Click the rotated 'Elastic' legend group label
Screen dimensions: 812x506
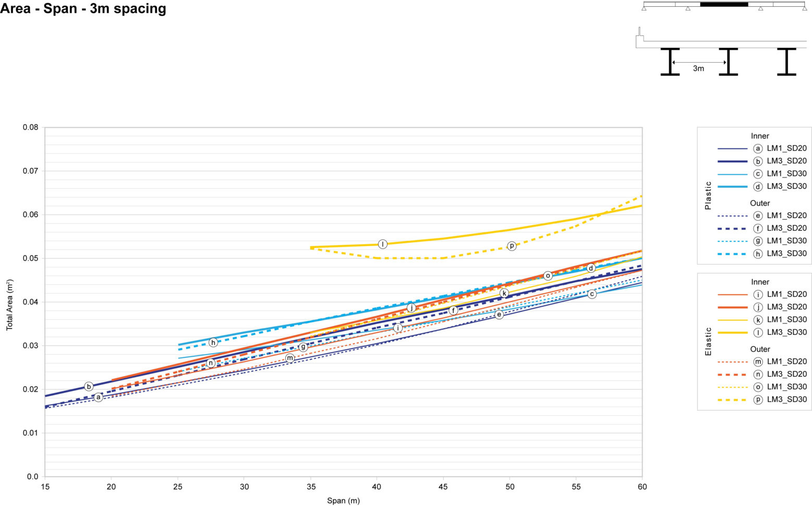[x=708, y=342]
